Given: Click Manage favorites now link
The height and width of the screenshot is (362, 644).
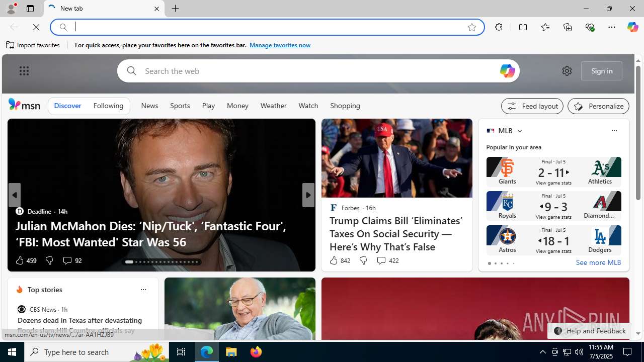Looking at the screenshot, I should [x=280, y=45].
